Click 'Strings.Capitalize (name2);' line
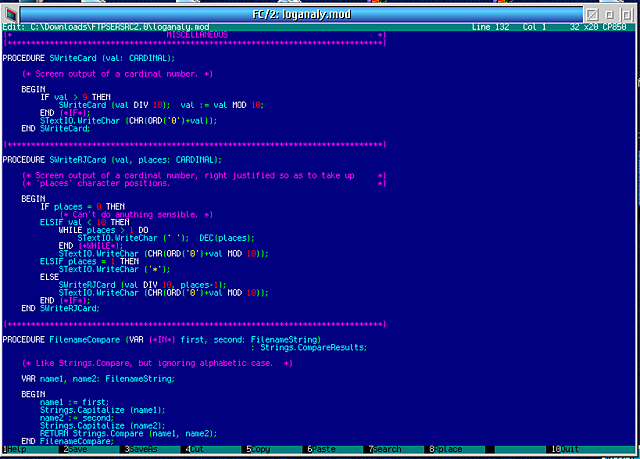 click(102, 426)
